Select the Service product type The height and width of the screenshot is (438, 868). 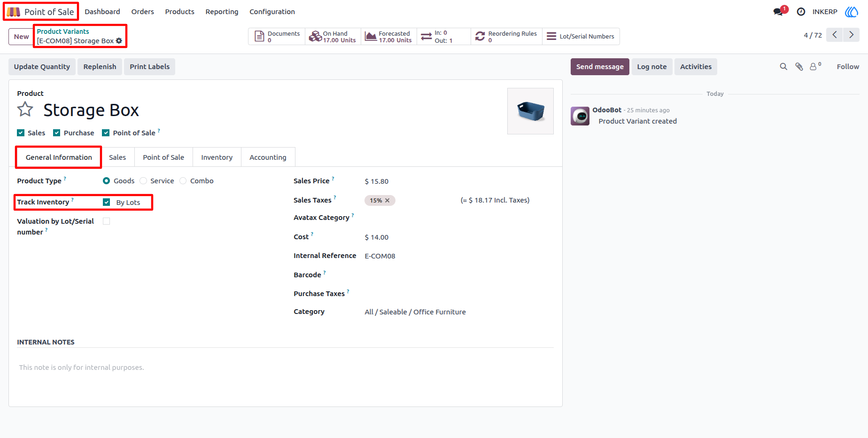click(143, 181)
